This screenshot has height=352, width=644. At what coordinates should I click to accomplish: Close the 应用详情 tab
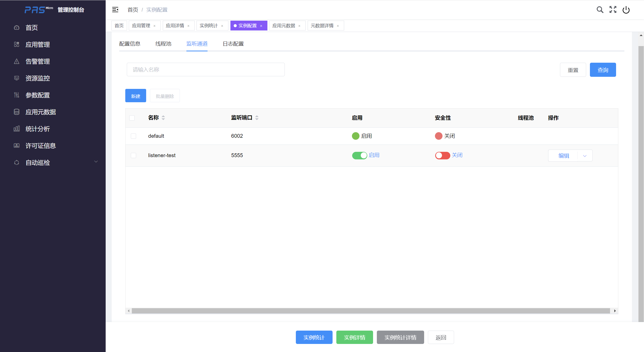[188, 26]
